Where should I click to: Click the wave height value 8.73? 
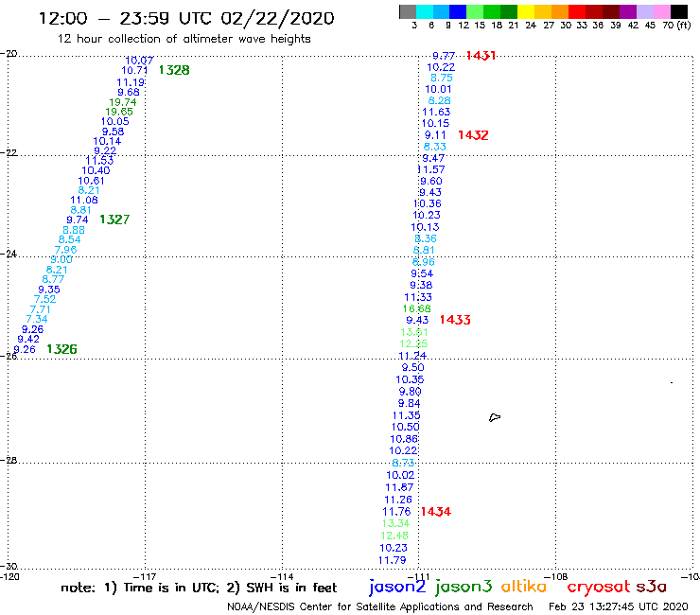403,463
